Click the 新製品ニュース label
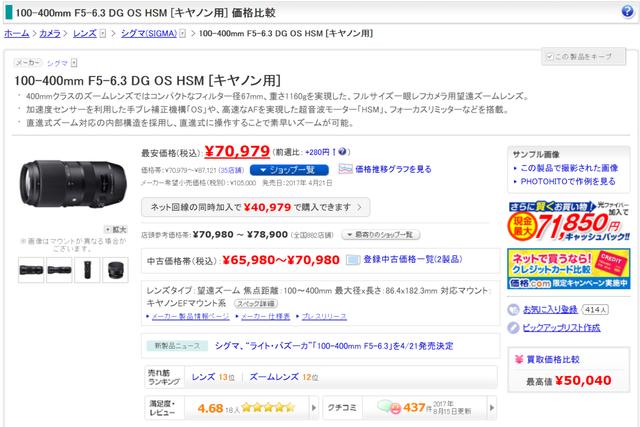 tap(178, 346)
